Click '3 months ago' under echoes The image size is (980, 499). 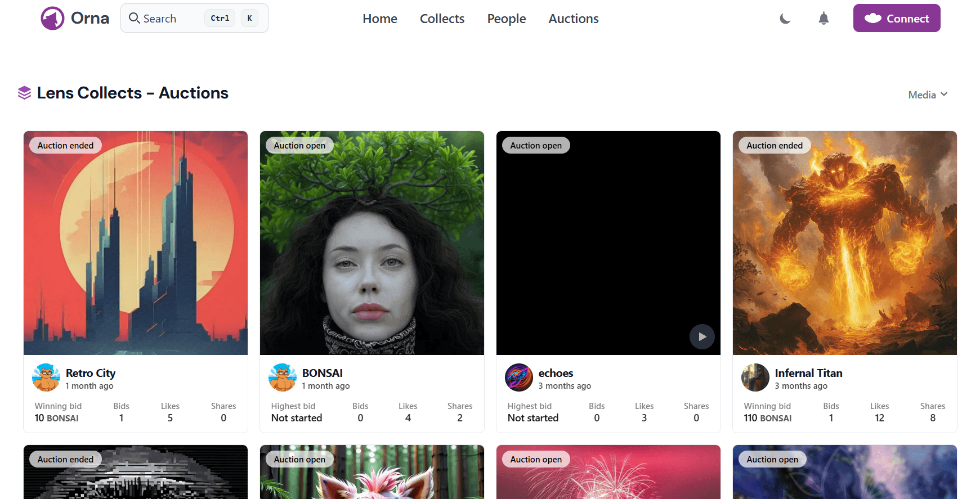tap(565, 386)
